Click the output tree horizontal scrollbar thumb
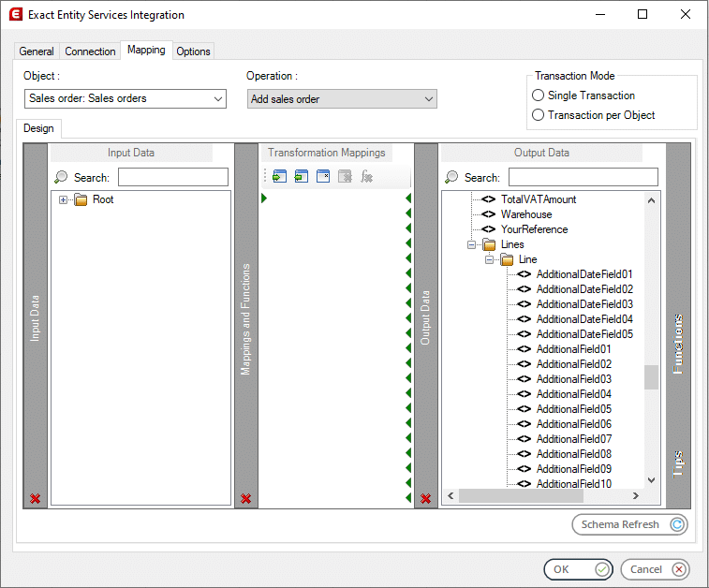This screenshot has width=709, height=588. click(x=521, y=496)
